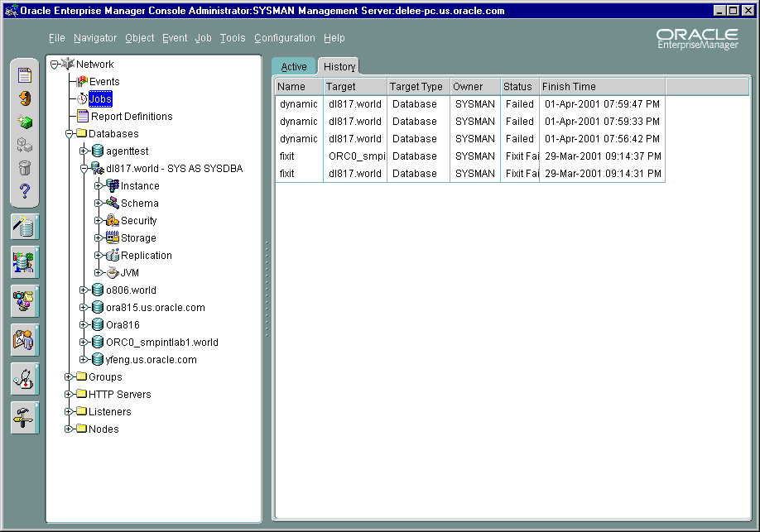
Task: Open the Help menu
Action: tap(334, 38)
